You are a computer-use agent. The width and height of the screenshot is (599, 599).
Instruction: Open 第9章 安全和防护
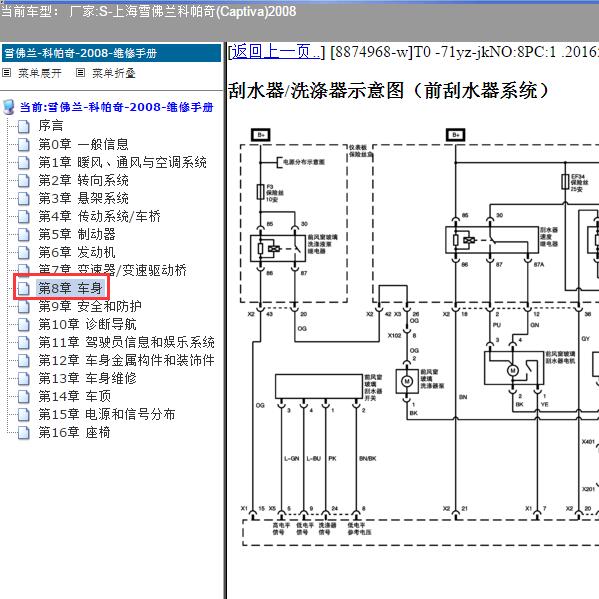pos(90,306)
